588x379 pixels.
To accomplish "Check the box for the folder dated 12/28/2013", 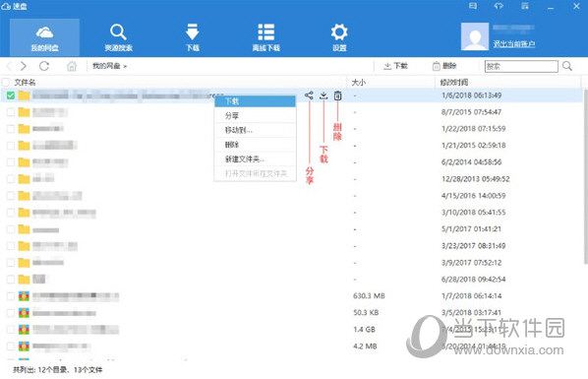I will pos(11,179).
